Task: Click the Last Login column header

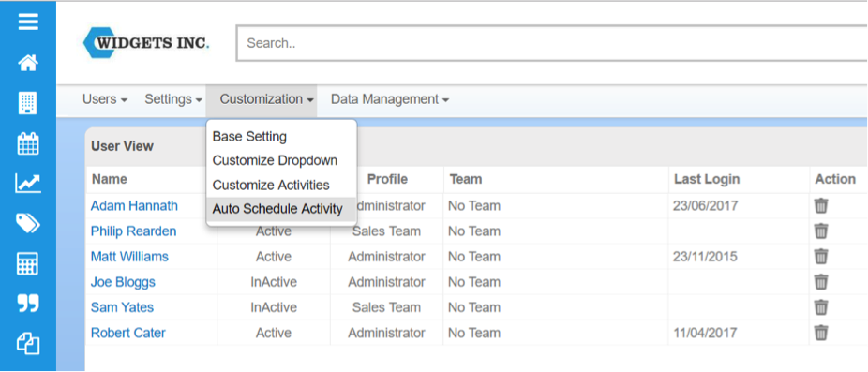Action: click(x=707, y=179)
